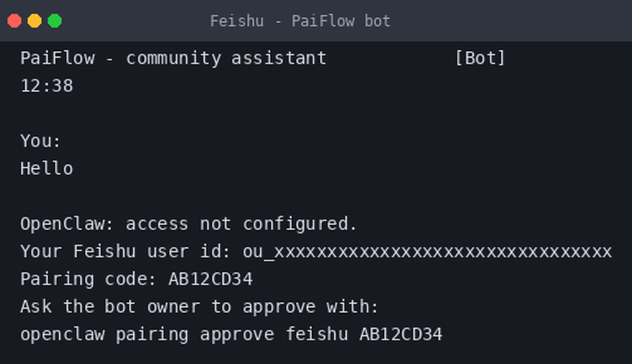Select the 'Hello' message text
Screen dimensions: 632x364
click(x=46, y=168)
